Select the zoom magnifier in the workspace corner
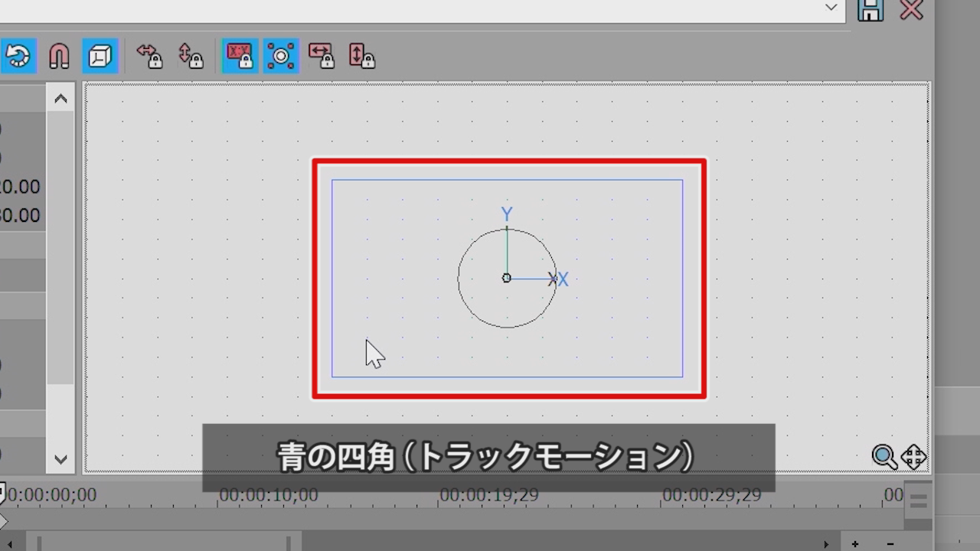Screen dimensions: 980x551 884,457
